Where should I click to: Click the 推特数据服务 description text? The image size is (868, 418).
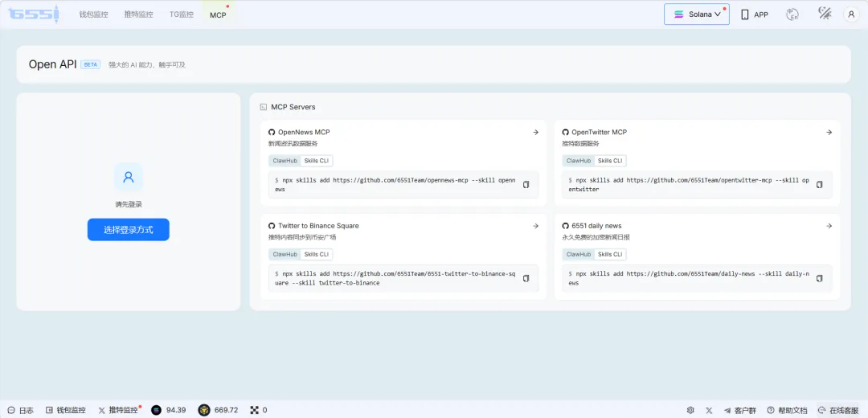[581, 143]
